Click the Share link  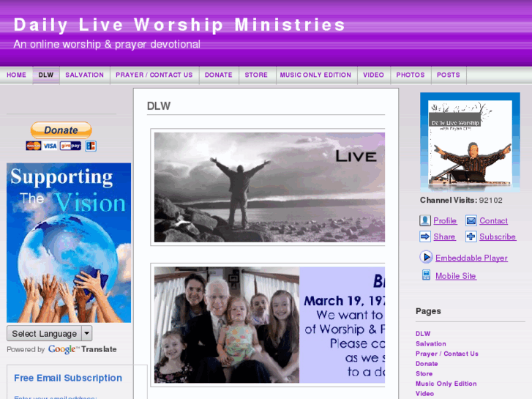tap(444, 236)
